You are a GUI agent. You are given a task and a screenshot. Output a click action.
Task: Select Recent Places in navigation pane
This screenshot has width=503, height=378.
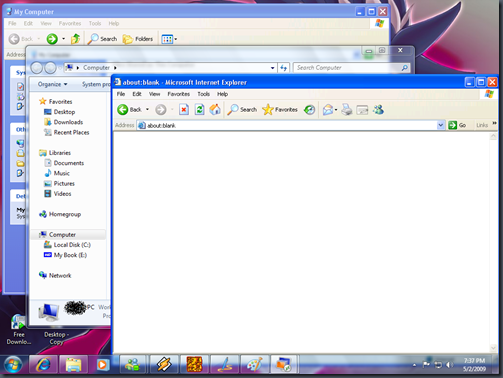[67, 132]
